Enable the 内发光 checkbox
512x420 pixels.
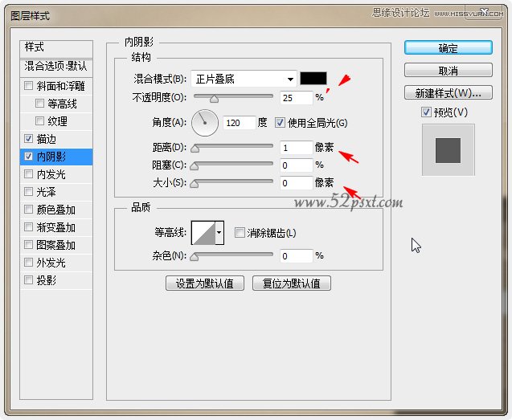(29, 174)
